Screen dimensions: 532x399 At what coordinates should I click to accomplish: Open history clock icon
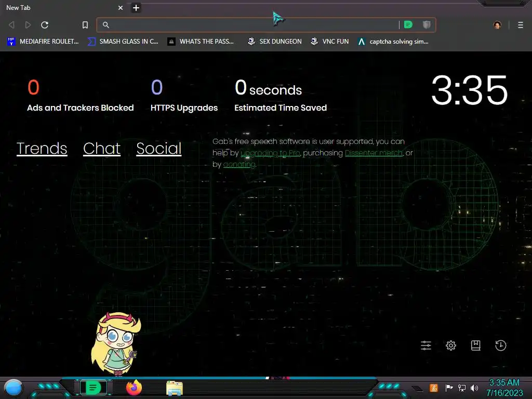click(x=500, y=345)
